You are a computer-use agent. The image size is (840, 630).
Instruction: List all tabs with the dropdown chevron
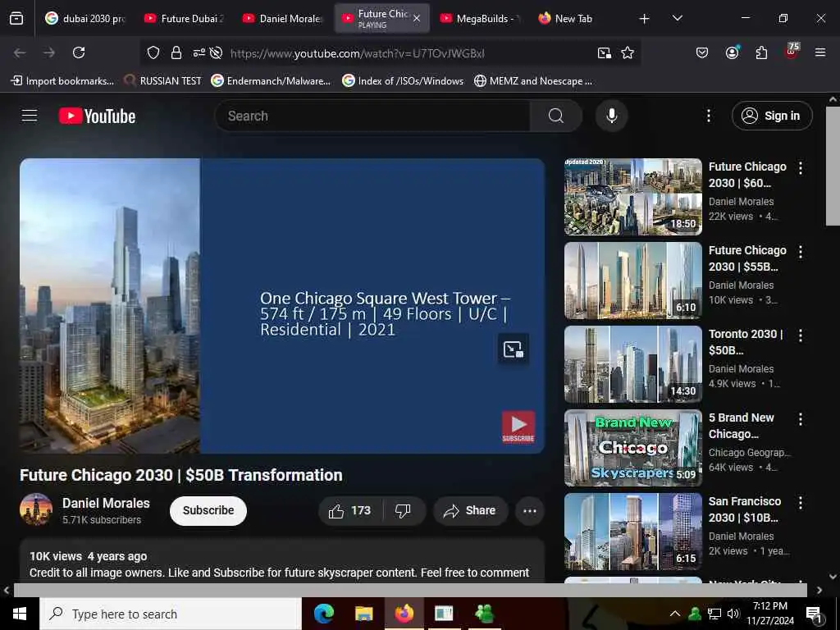(677, 18)
